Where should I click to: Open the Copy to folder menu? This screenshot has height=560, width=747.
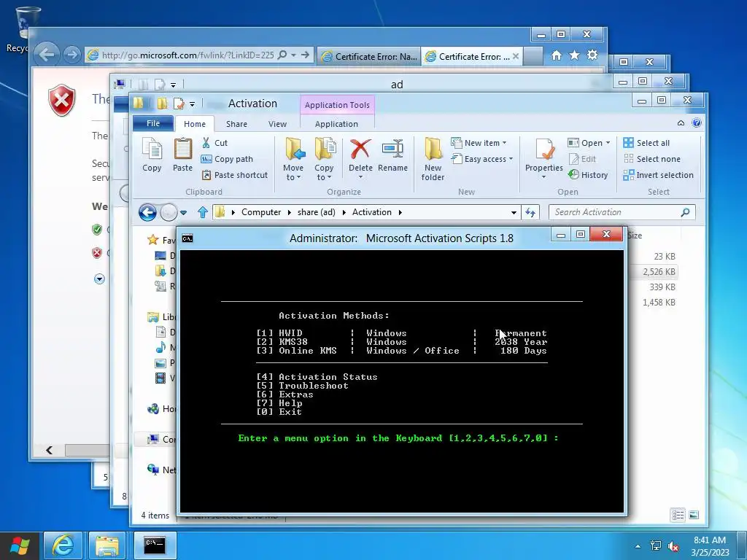(324, 159)
